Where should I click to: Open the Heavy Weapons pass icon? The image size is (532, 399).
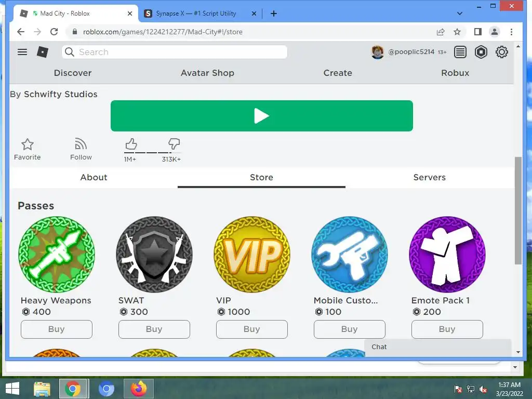56,255
